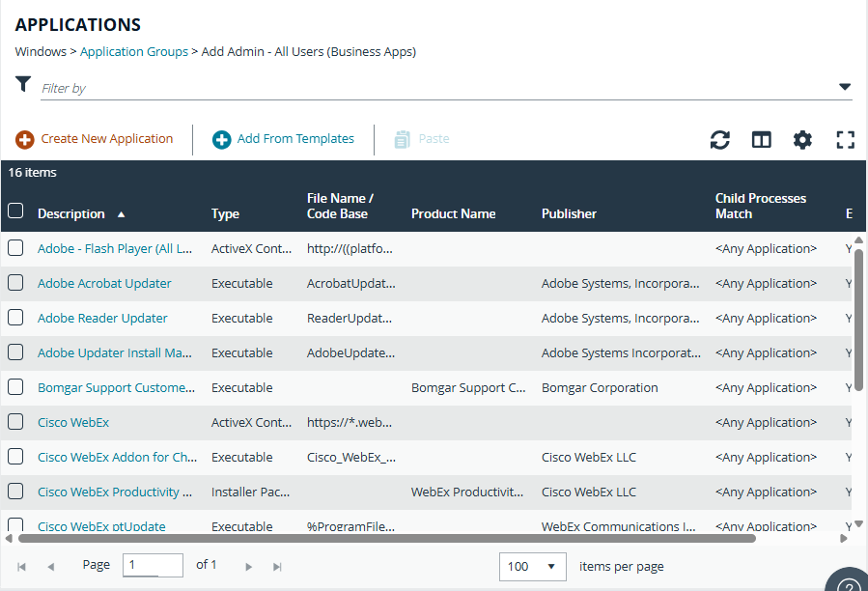Click the filter funnel icon
This screenshot has width=868, height=591.
[23, 84]
